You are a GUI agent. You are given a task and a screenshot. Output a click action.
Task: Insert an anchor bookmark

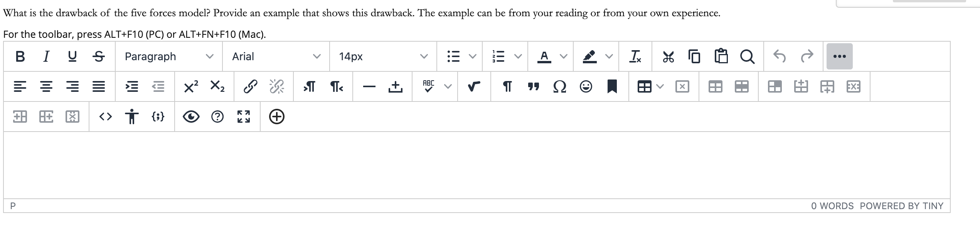coord(612,86)
